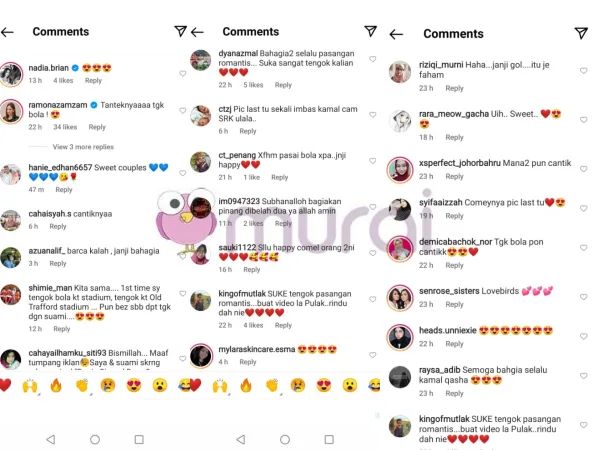Tap the Android back triangle in the left panel

[51, 439]
